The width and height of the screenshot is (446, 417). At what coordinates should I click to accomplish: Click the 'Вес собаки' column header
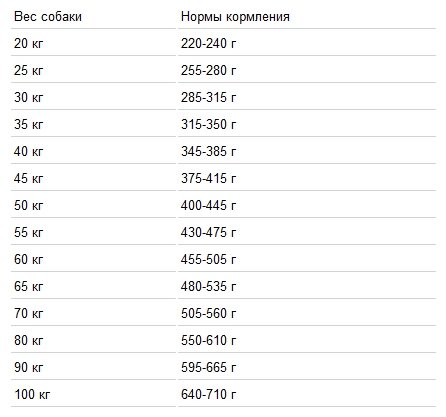(x=48, y=17)
